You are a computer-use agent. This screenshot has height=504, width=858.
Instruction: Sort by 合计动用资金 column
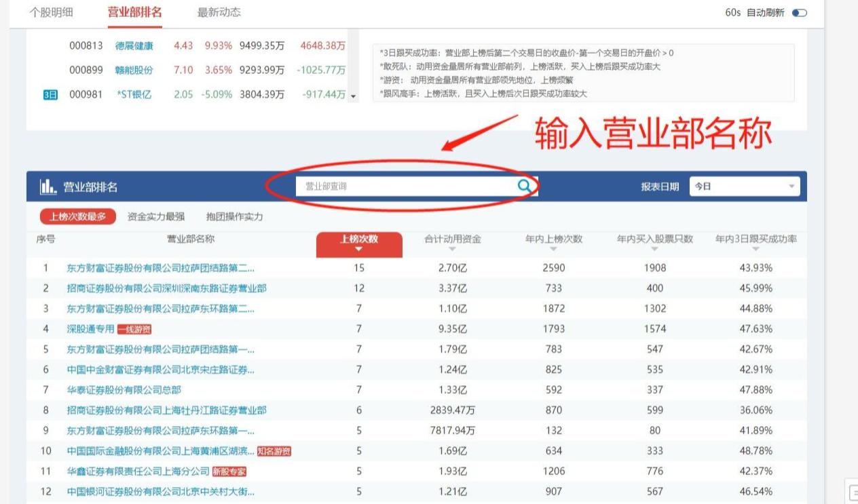(x=452, y=243)
